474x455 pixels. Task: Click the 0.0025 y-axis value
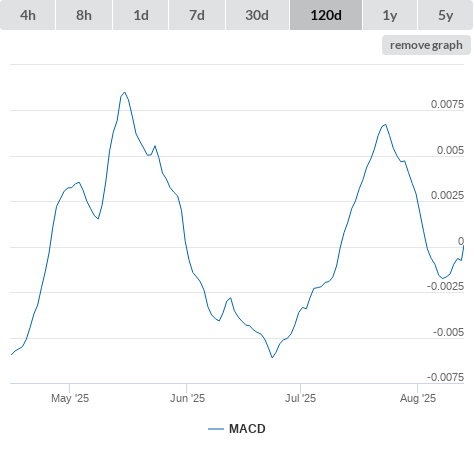tap(447, 195)
